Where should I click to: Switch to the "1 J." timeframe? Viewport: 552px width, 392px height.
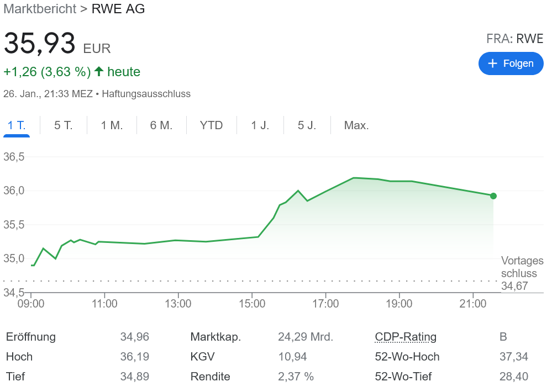pyautogui.click(x=259, y=125)
